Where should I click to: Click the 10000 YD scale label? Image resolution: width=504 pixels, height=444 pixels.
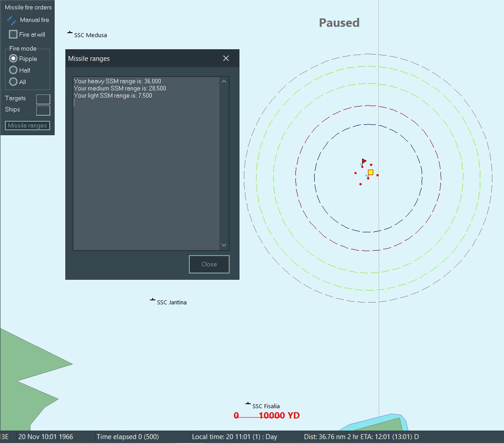pos(279,415)
